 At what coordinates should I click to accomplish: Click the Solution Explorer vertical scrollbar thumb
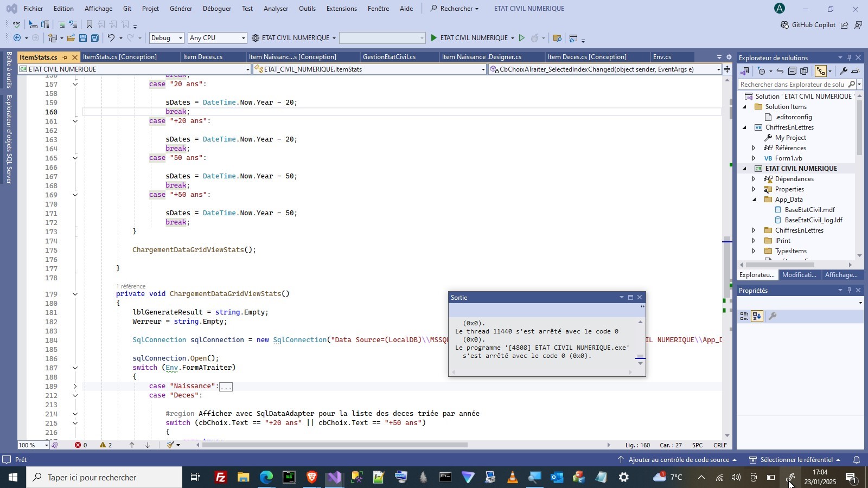click(x=859, y=127)
